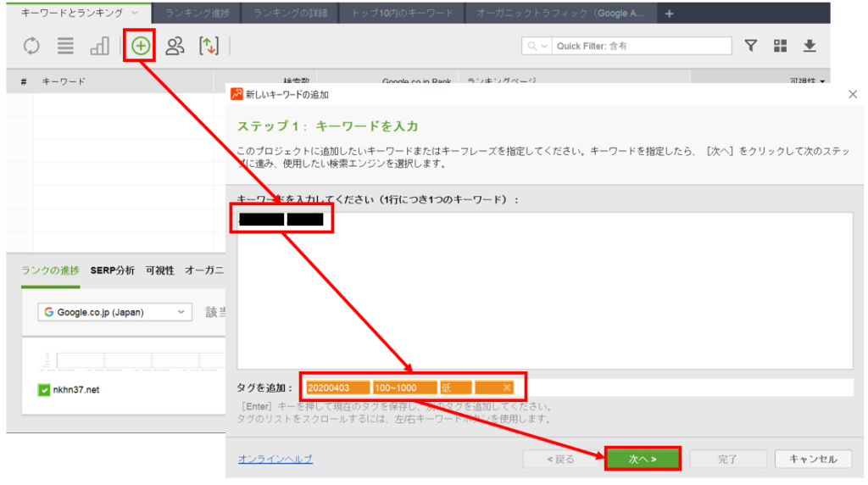Click the < 戻る button
The height and width of the screenshot is (485, 868).
coord(561,459)
